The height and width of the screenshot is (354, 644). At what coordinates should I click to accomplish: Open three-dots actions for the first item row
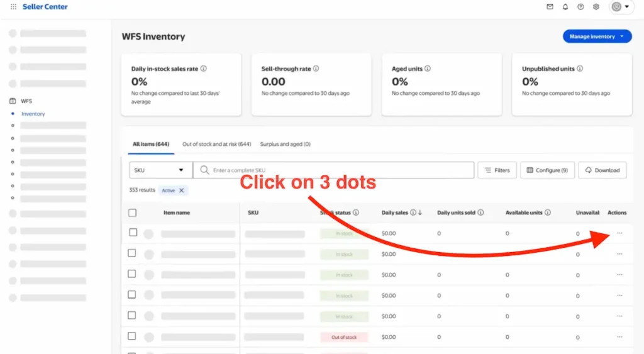tap(619, 233)
